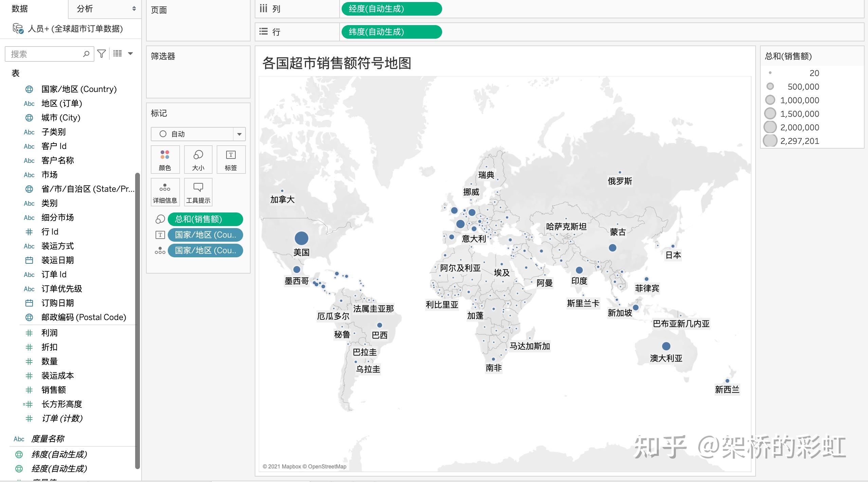Click the Size (大小) marks card button
Screen dimensions: 868x482
pos(198,160)
